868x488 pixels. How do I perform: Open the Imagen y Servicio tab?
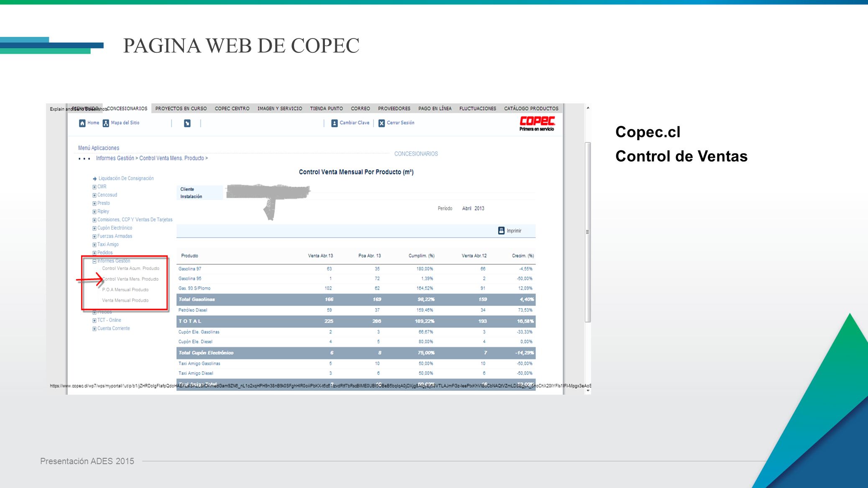coord(280,108)
